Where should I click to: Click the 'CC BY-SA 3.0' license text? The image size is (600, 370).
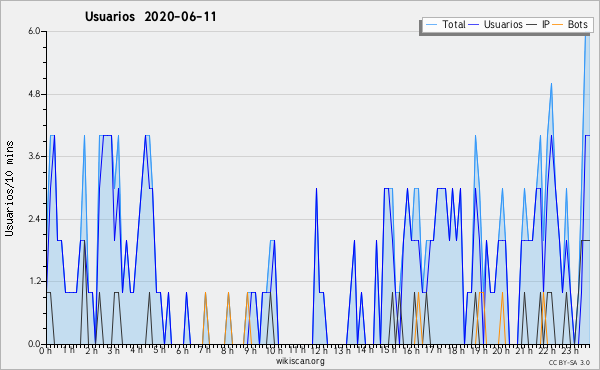click(569, 362)
